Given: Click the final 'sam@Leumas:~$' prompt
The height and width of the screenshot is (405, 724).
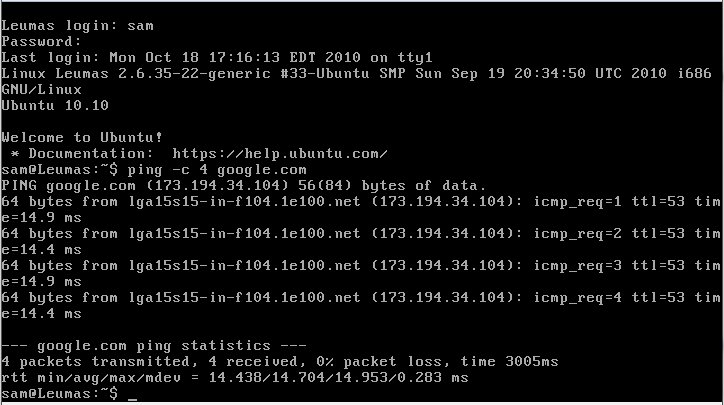Looking at the screenshot, I should tap(60, 393).
